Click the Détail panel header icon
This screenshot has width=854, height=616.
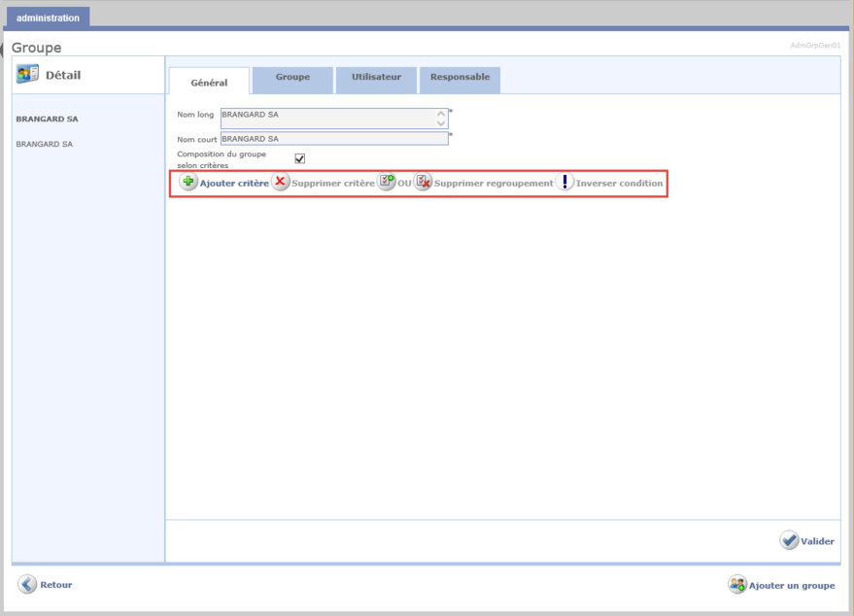click(27, 75)
